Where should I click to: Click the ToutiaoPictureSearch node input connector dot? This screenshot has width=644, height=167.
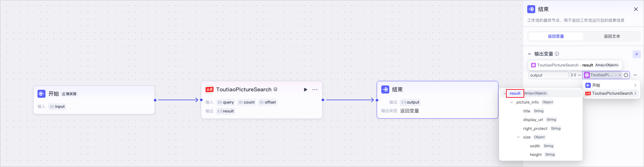coord(201,100)
